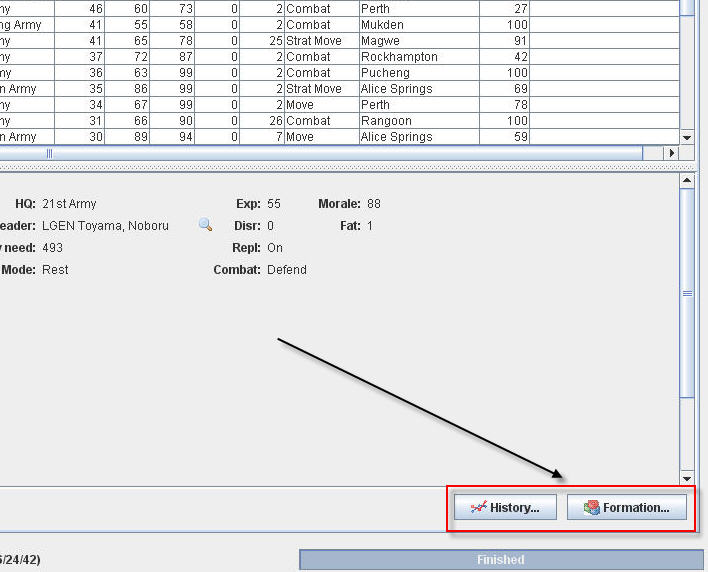Click horizontal scrollbar right arrow of table
The width and height of the screenshot is (708, 572).
671,153
